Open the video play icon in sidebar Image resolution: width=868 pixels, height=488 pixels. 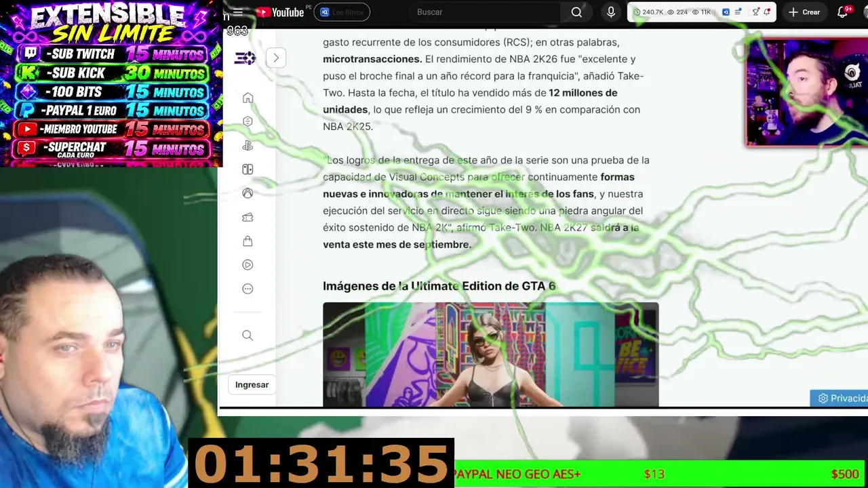248,265
